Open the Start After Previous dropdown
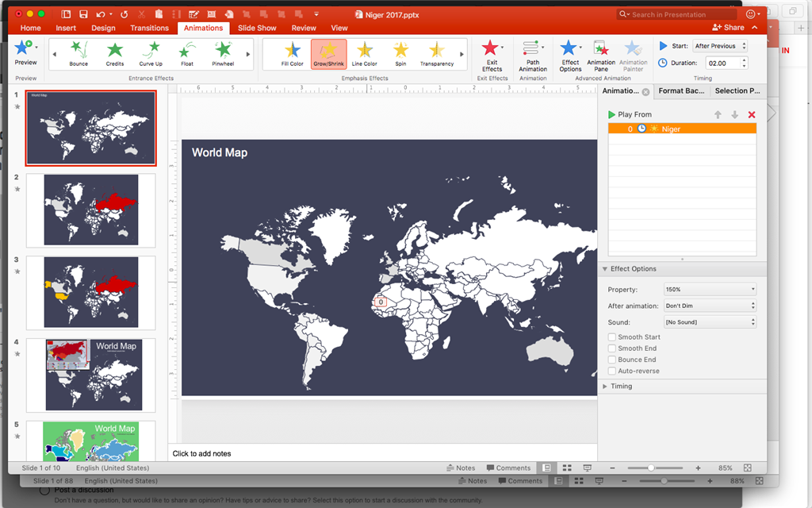Viewport: 812px width, 508px height. click(x=719, y=46)
